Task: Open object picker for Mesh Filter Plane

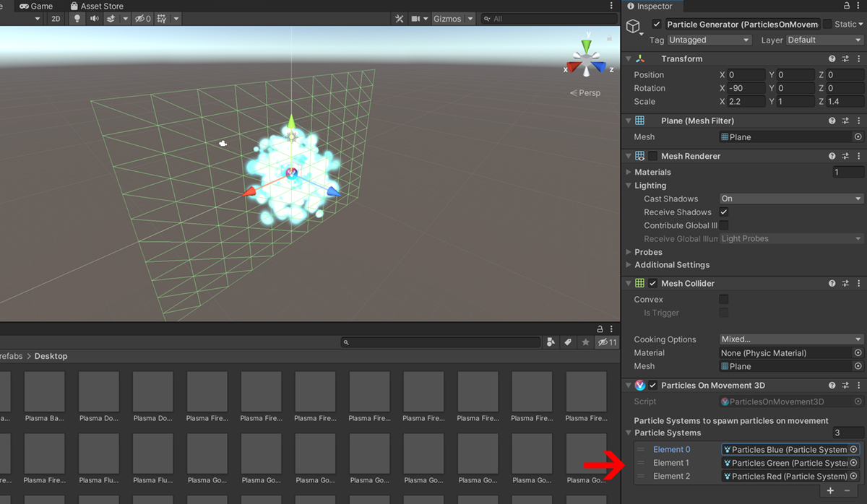Action: click(x=858, y=137)
